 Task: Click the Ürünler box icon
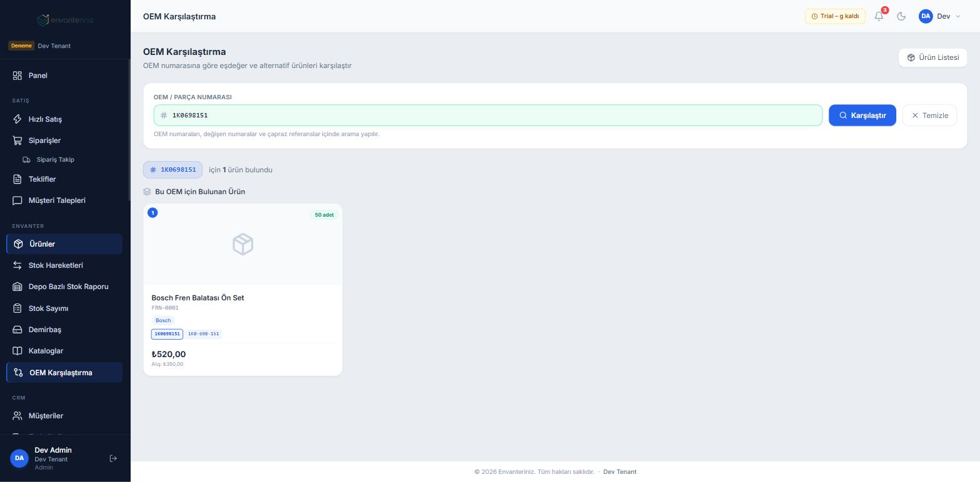(x=19, y=244)
